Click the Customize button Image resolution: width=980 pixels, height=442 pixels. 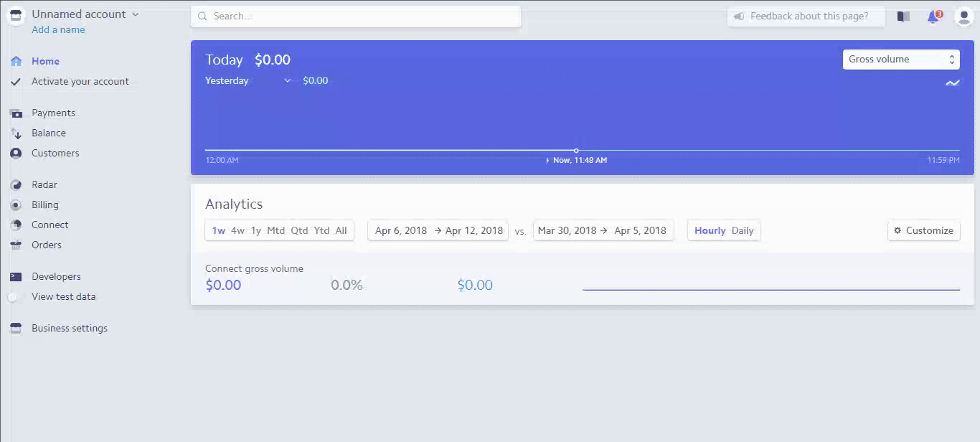(x=924, y=230)
